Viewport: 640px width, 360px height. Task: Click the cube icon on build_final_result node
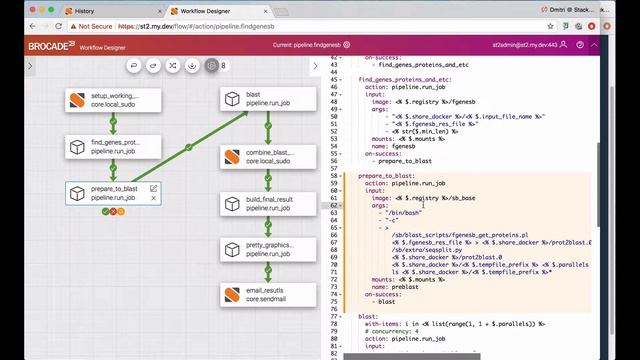232,204
